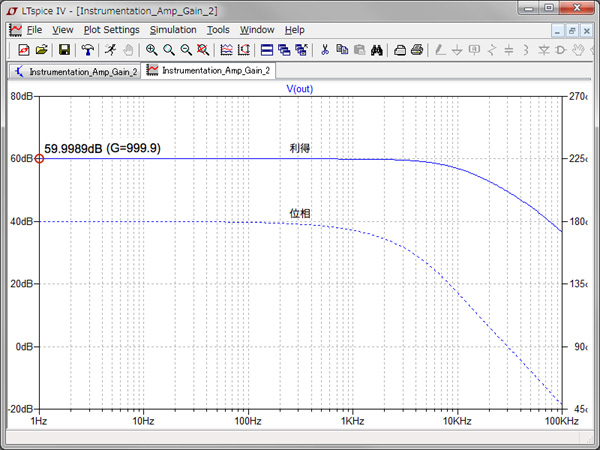Viewport: 600px width, 450px height.
Task: Click the Save disk icon
Action: click(x=64, y=49)
